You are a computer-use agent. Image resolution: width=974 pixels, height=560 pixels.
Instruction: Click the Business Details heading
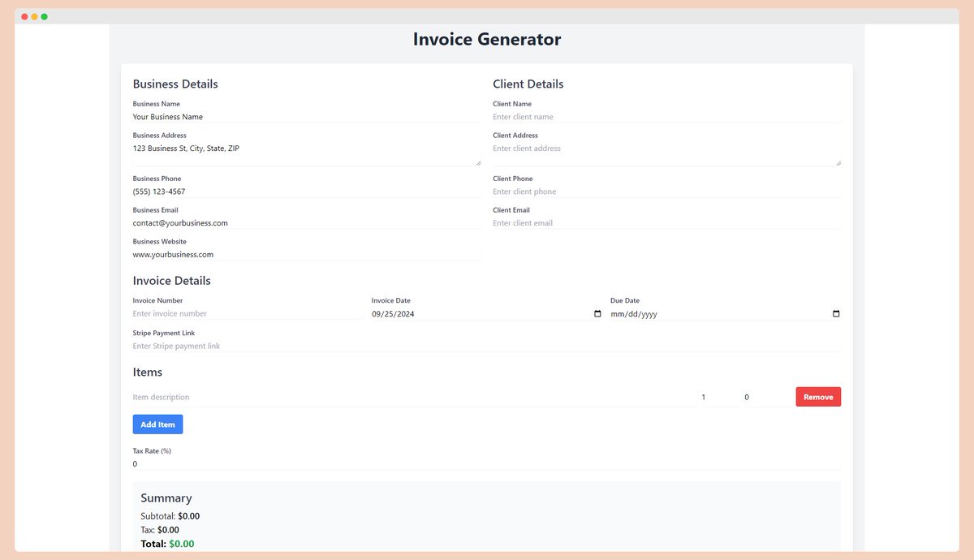[175, 84]
